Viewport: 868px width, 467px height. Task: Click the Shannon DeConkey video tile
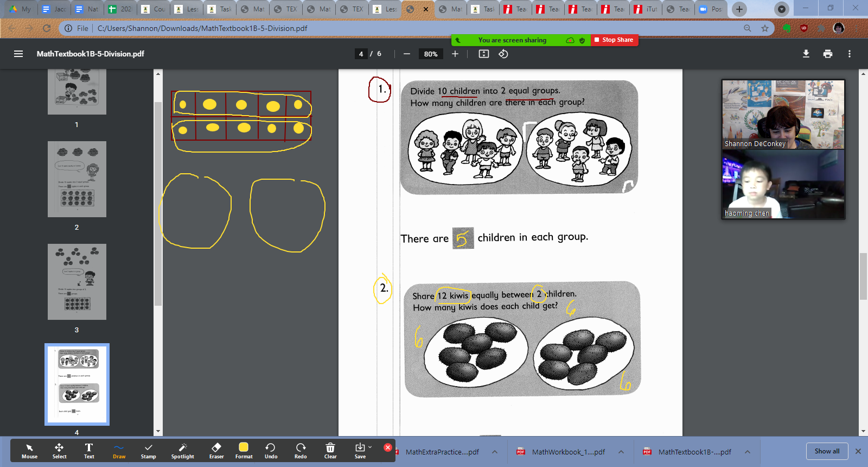pyautogui.click(x=783, y=115)
